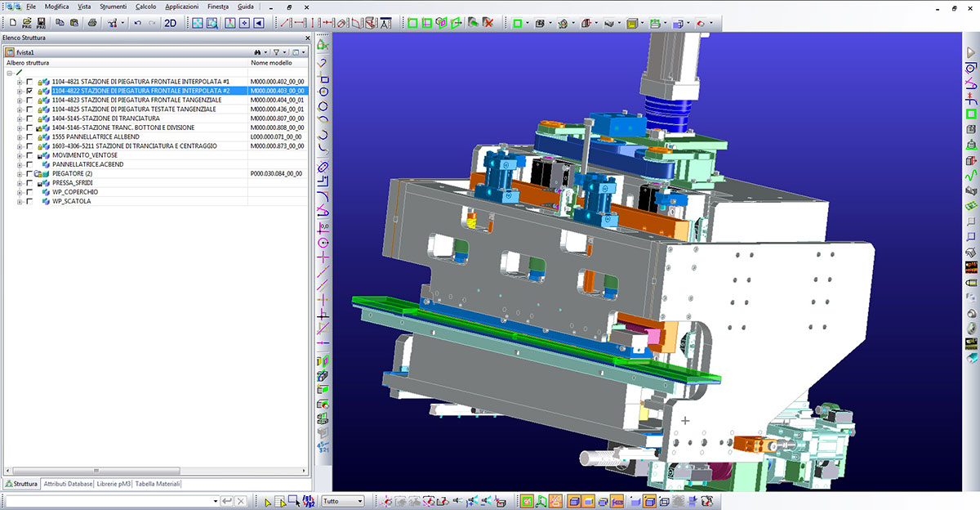
Task: Select the 1404-5145-STAZIONE DI TRANCIATURA tree item
Action: [105, 119]
